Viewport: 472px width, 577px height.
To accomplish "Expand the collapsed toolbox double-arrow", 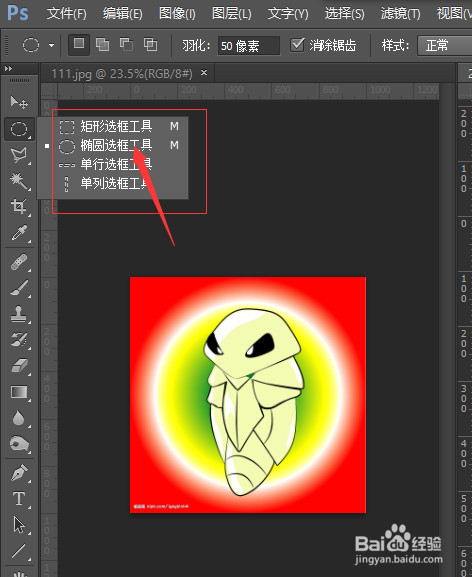I will (8, 68).
